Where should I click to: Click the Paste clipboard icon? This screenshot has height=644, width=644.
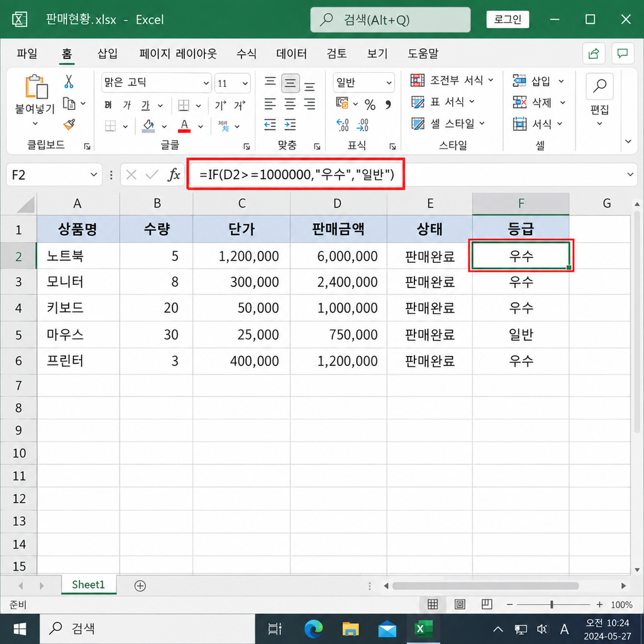(x=36, y=87)
